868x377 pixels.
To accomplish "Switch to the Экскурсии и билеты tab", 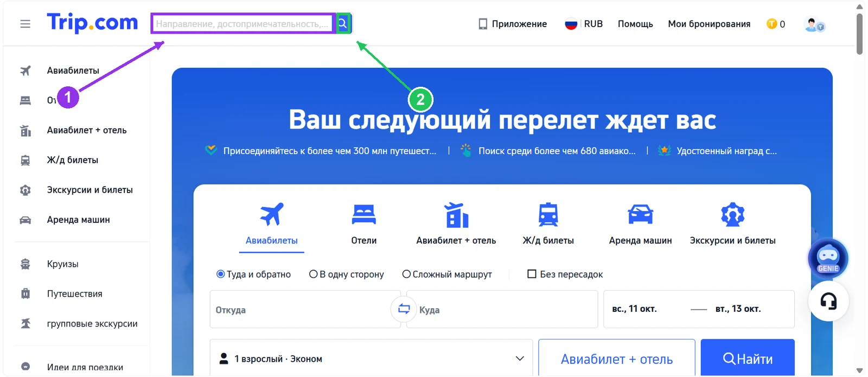I will pyautogui.click(x=732, y=223).
